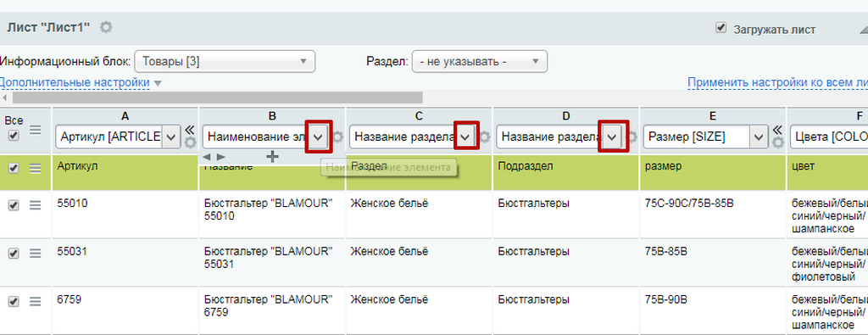Open the hamburger menu beside the Все checkbox
Image resolution: width=868 pixels, height=335 pixels.
(36, 130)
